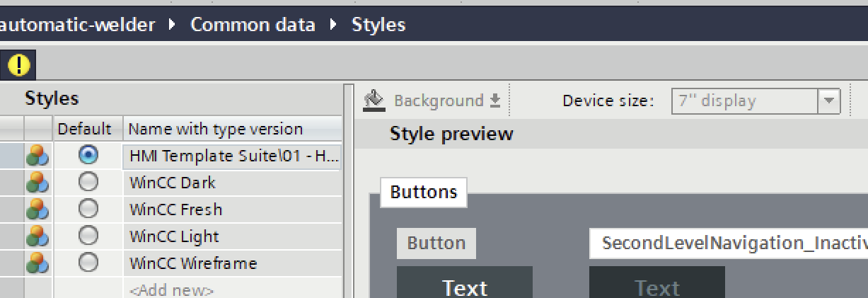The image size is (868, 298).
Task: Switch to the Buttons tab
Action: tap(423, 192)
